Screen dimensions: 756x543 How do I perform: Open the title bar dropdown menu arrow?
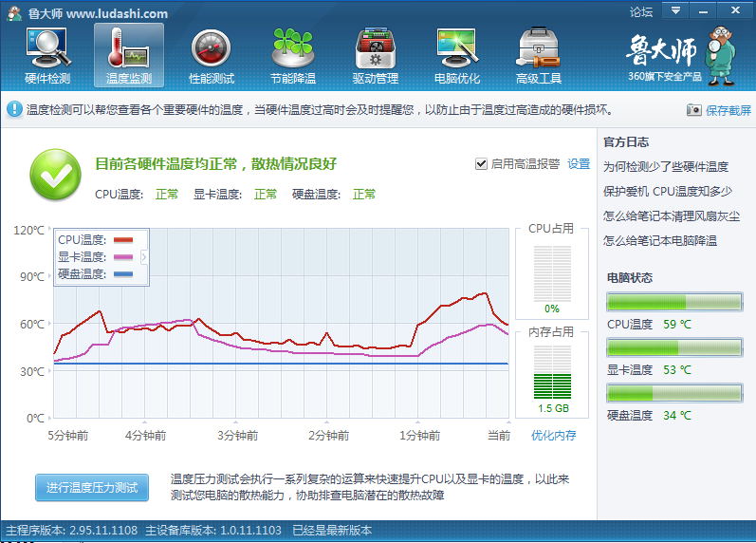point(675,10)
